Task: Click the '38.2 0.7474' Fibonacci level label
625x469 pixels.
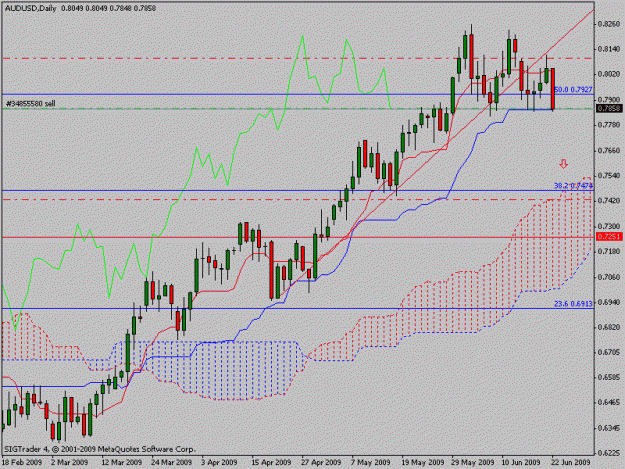Action: 573,186
